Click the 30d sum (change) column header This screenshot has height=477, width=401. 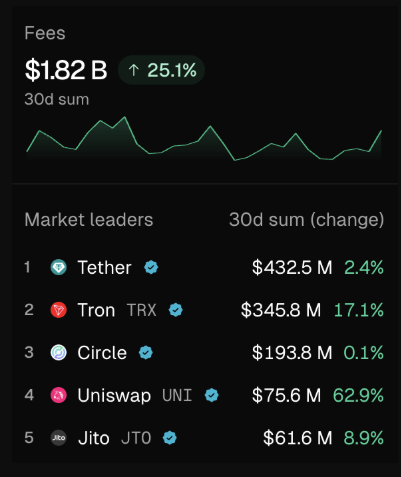pos(307,220)
